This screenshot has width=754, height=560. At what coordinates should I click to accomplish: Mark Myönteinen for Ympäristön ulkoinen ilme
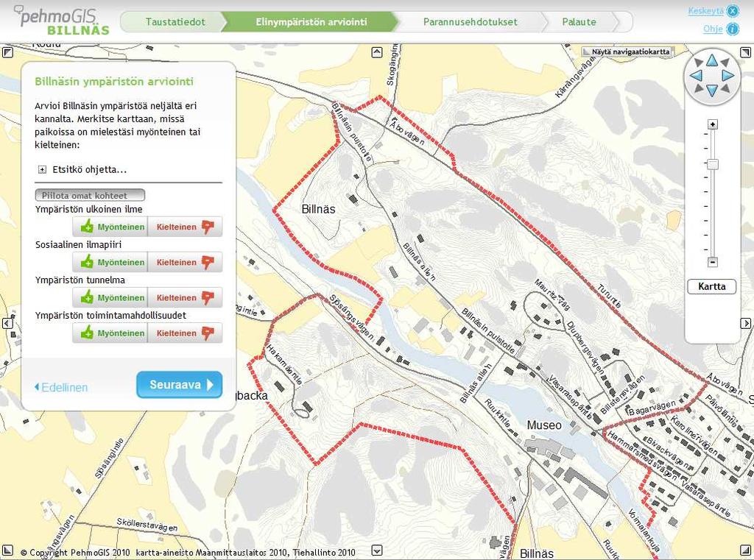pyautogui.click(x=110, y=227)
